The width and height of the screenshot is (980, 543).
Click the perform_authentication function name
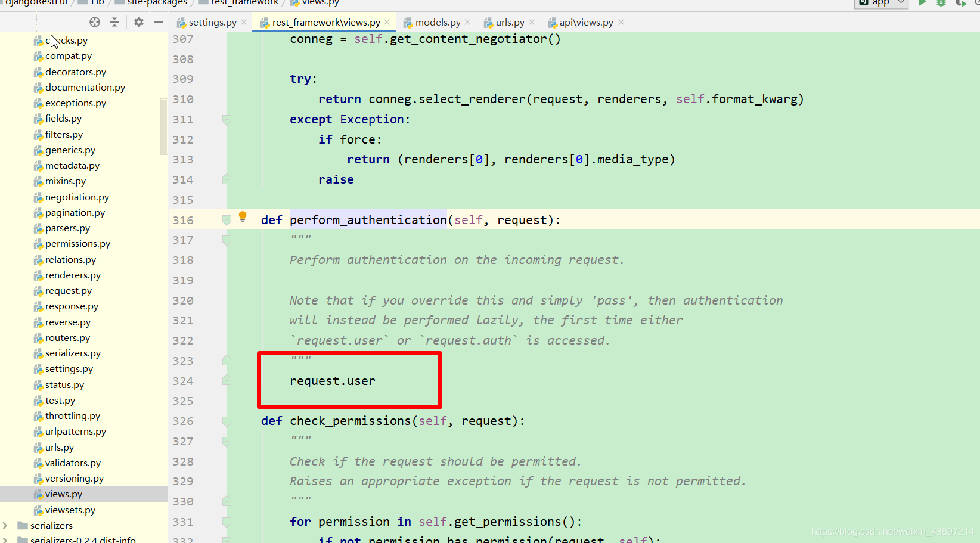coord(368,220)
